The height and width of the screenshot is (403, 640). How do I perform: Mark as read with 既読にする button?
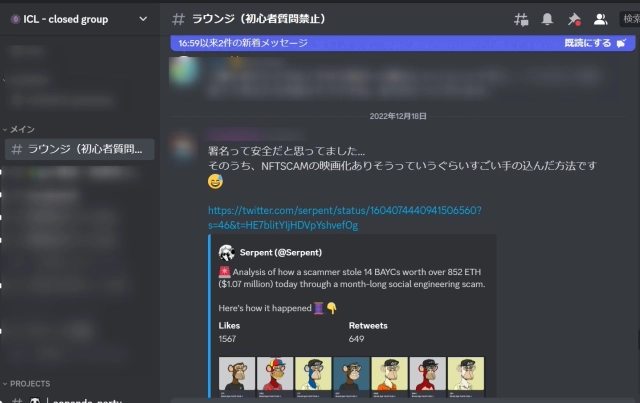[x=594, y=43]
